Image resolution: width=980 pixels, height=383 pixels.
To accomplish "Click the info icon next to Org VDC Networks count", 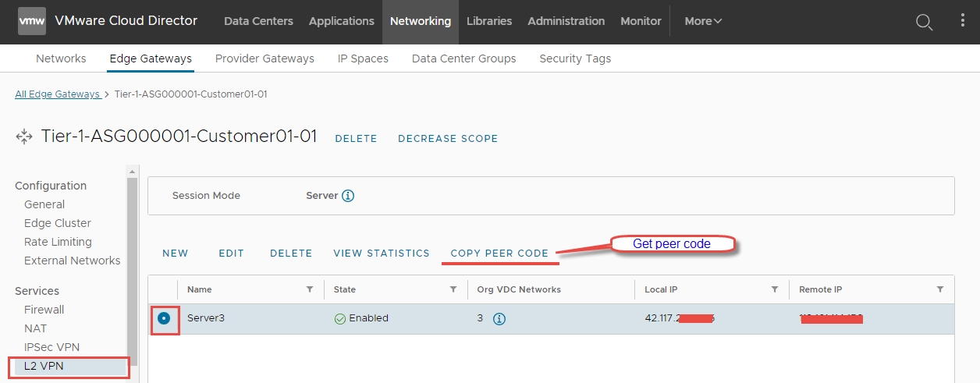I will pyautogui.click(x=499, y=318).
